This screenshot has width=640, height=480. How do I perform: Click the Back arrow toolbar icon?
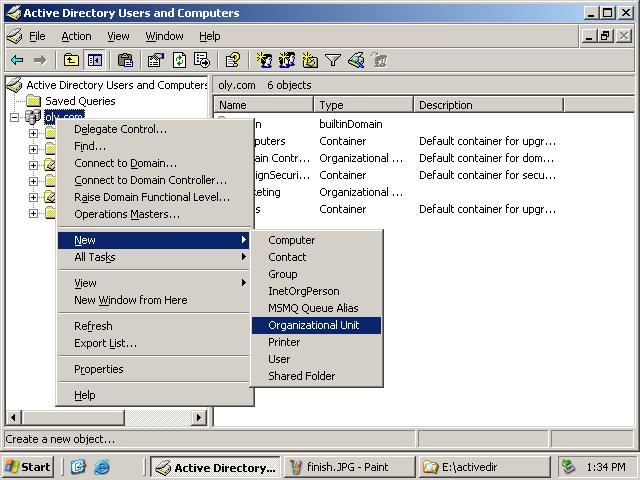17,60
